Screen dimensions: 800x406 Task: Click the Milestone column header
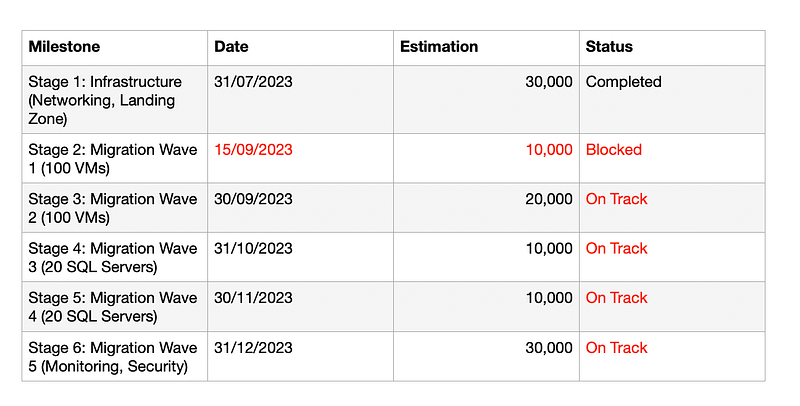coord(64,47)
